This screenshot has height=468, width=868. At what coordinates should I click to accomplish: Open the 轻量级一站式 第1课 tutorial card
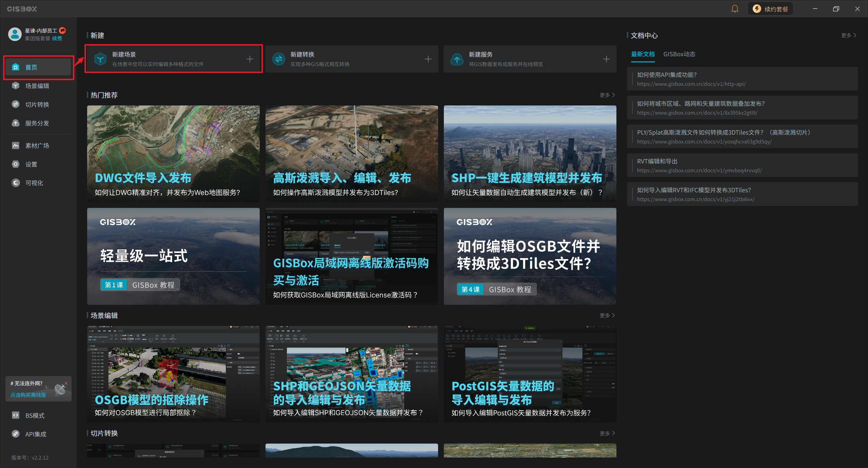click(x=173, y=256)
